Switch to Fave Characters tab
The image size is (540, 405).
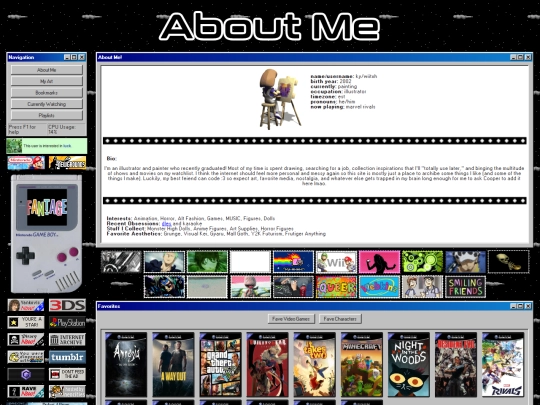pyautogui.click(x=340, y=319)
